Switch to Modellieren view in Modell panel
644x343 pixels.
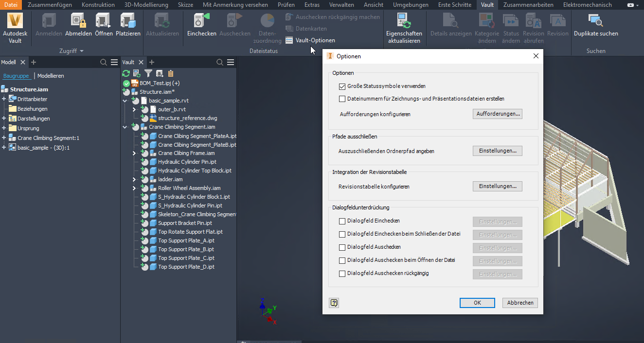pyautogui.click(x=51, y=76)
